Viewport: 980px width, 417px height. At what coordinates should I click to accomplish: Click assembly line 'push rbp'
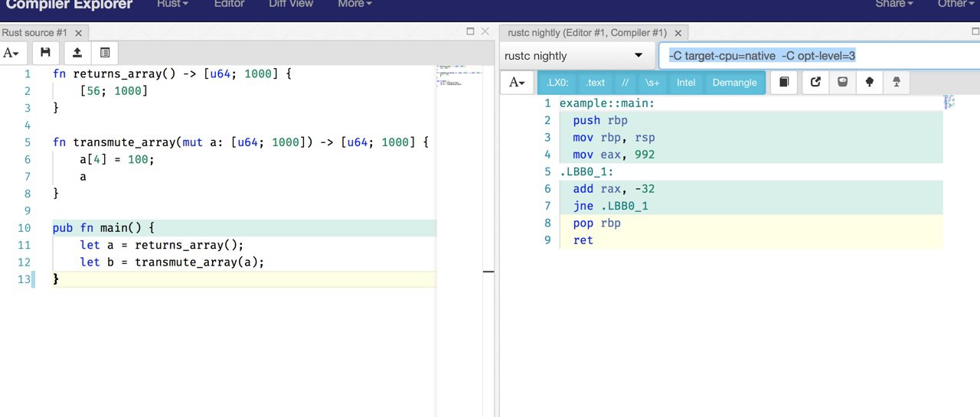coord(600,120)
